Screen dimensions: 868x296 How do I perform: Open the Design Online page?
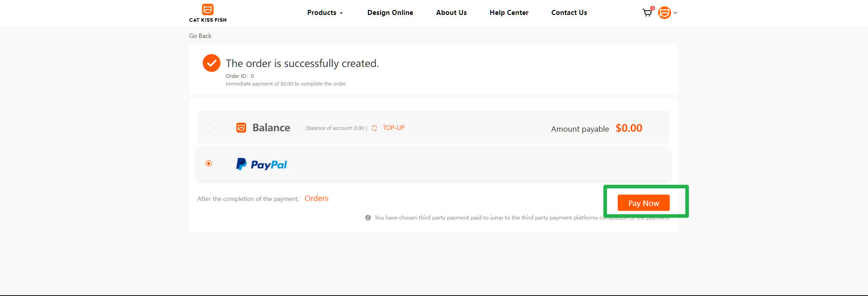pos(390,13)
